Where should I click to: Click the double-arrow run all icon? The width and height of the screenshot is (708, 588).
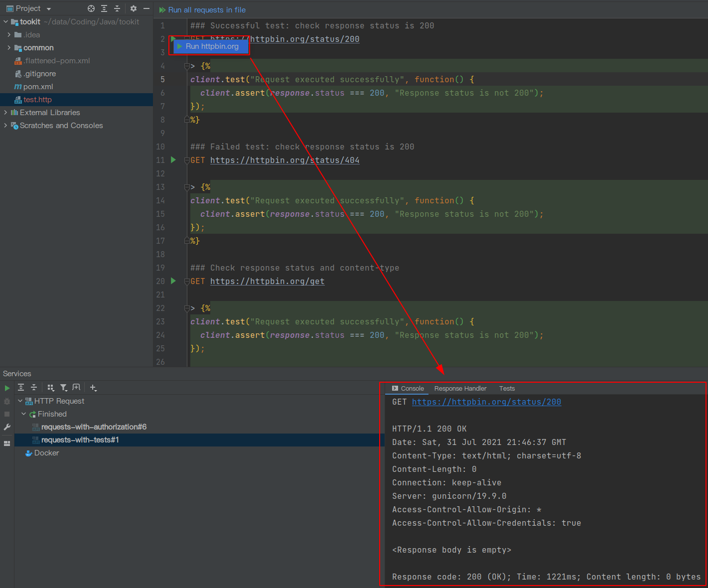pos(162,10)
